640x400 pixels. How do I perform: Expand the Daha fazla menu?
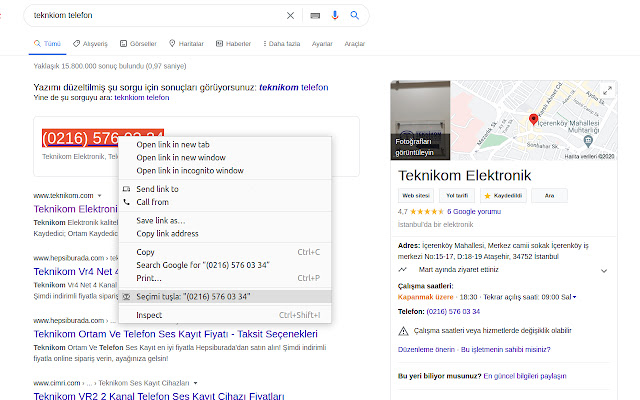click(x=282, y=44)
